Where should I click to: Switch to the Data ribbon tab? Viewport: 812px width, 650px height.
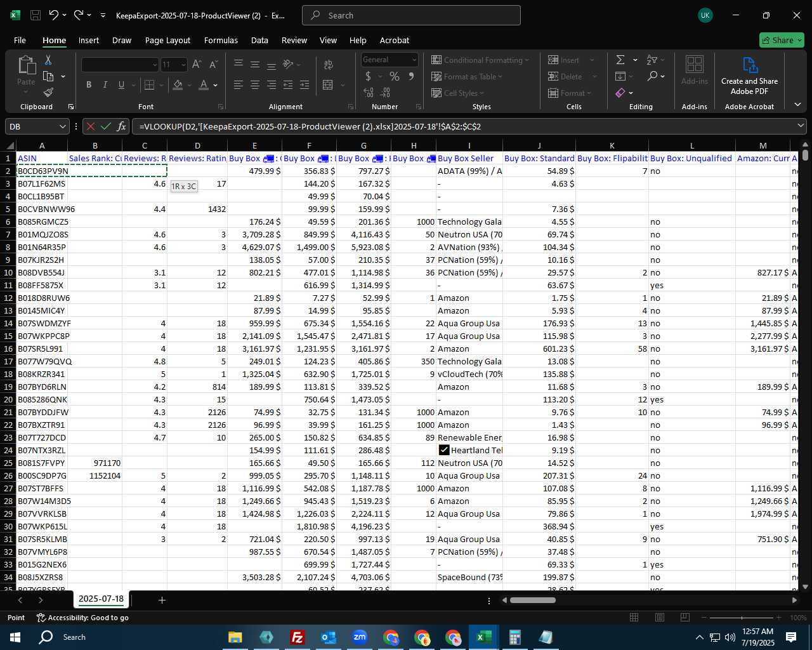click(259, 40)
